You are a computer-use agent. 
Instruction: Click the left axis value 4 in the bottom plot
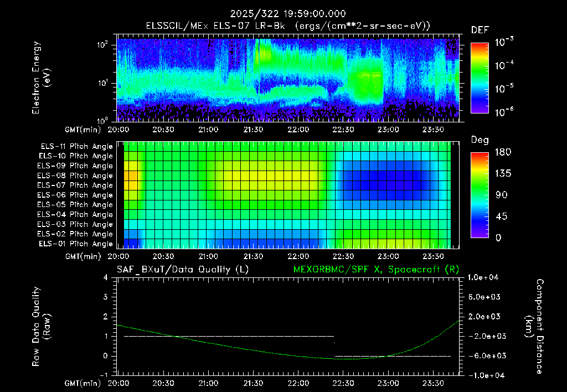point(106,277)
